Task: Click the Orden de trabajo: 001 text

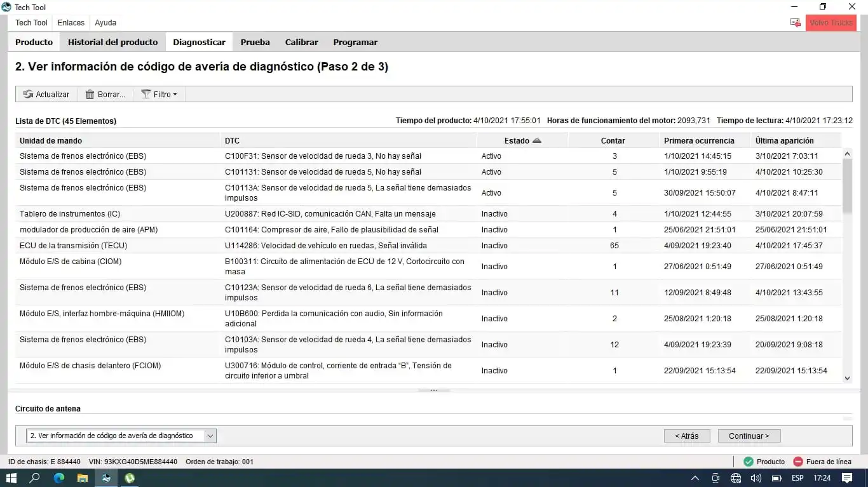Action: pyautogui.click(x=219, y=462)
